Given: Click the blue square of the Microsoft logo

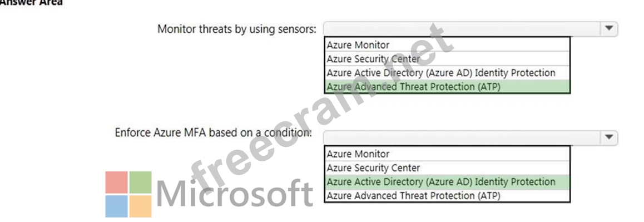Looking at the screenshot, I should pyautogui.click(x=117, y=206).
